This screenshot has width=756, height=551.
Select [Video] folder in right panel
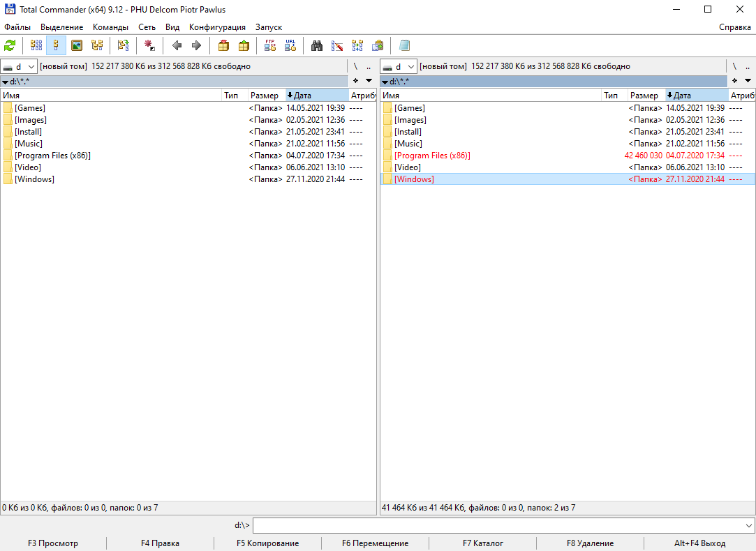pos(568,167)
